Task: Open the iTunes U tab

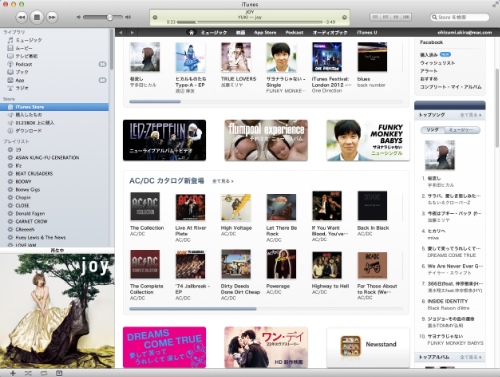Action: point(367,32)
